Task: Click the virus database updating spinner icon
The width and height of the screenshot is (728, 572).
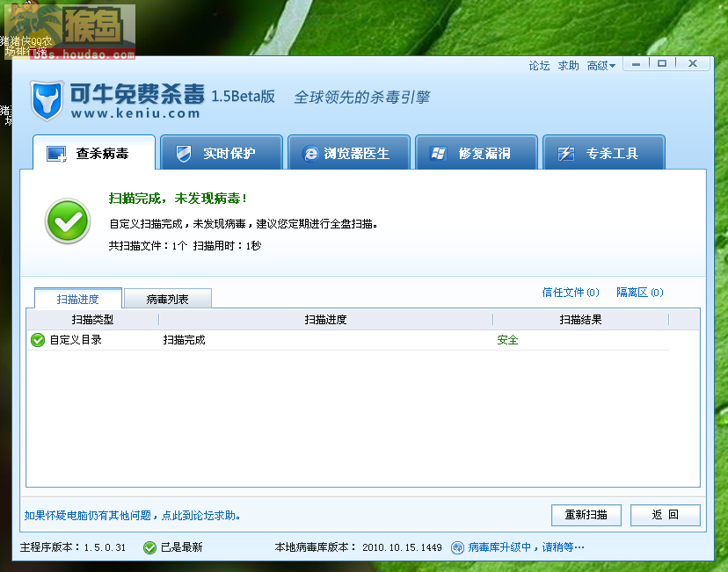Action: pyautogui.click(x=457, y=548)
